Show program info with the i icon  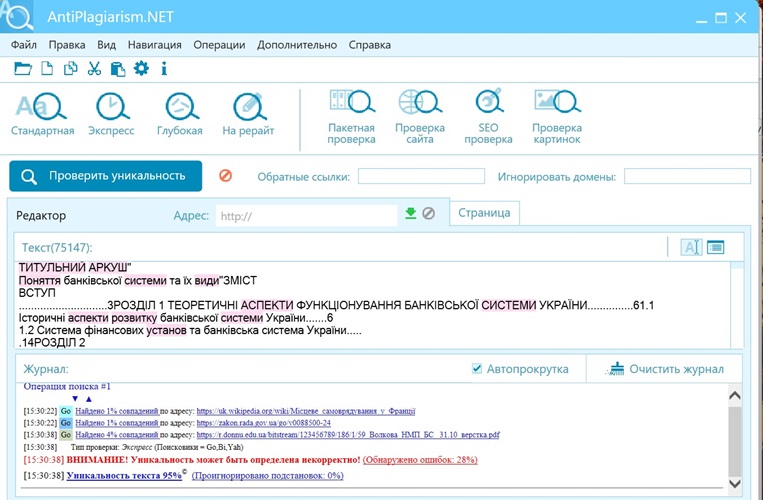164,69
